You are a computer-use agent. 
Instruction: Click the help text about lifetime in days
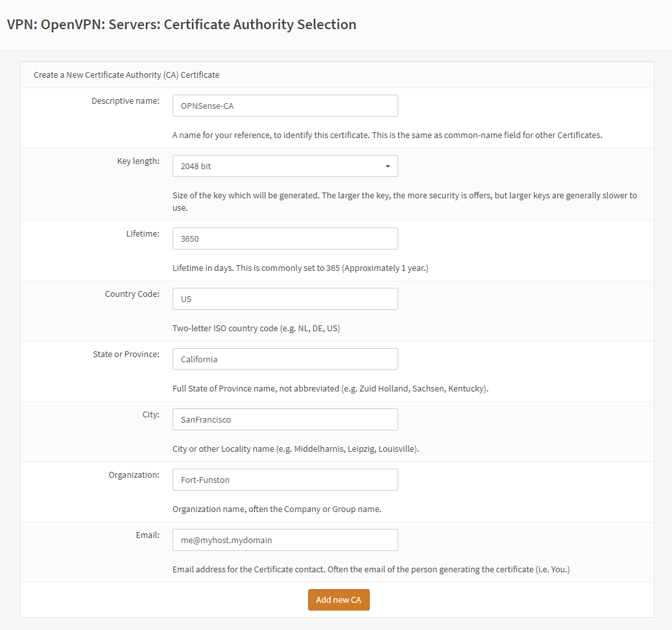pos(300,268)
